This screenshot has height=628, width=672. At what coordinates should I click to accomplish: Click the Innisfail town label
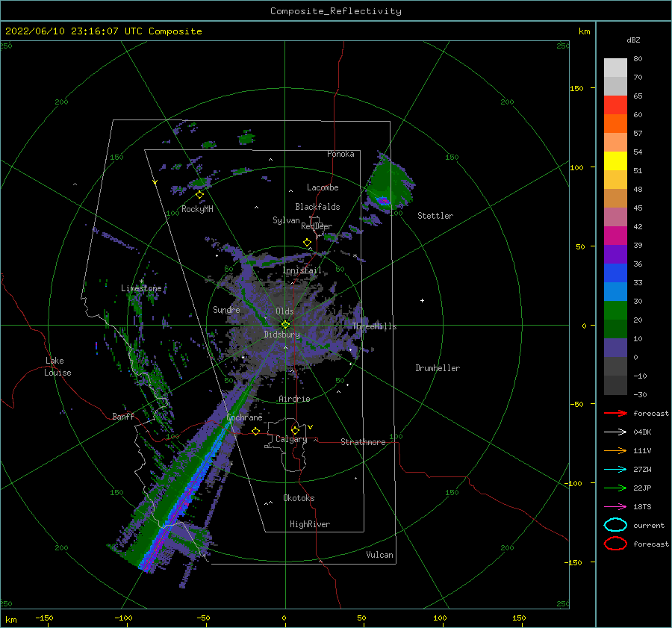point(302,270)
